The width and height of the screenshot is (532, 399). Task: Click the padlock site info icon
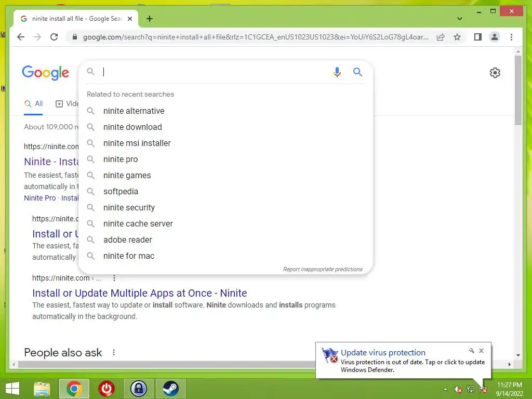pos(75,37)
